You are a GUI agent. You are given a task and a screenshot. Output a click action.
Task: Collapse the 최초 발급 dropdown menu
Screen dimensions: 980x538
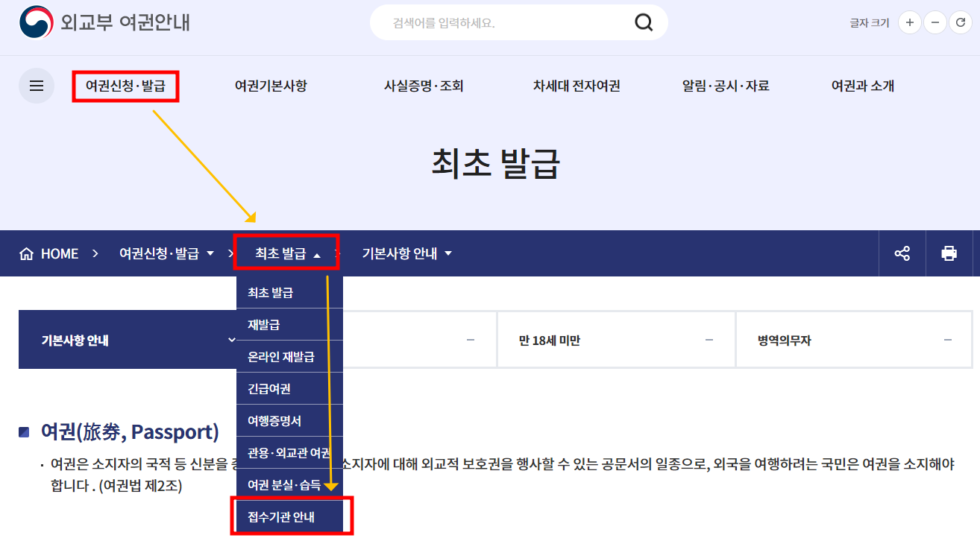click(287, 253)
